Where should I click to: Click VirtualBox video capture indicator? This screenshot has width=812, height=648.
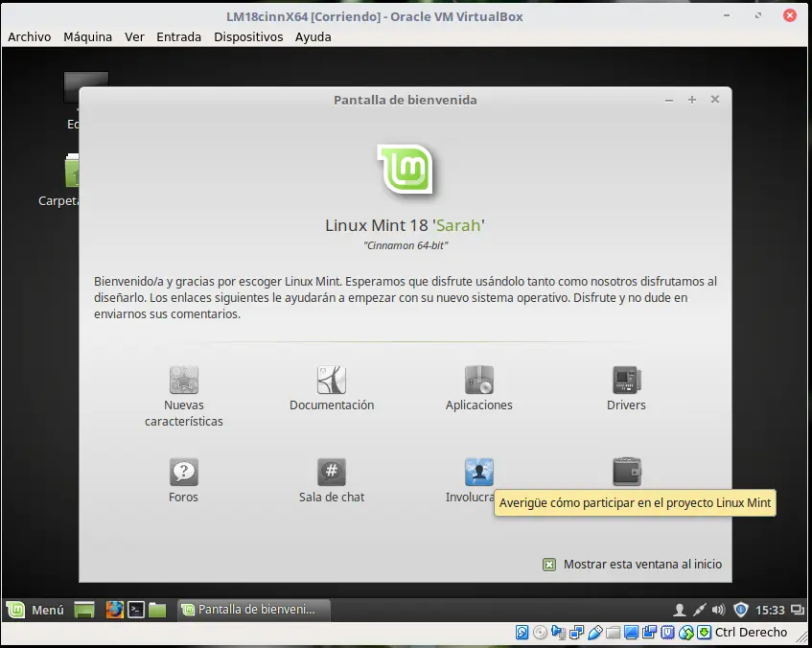(x=649, y=633)
